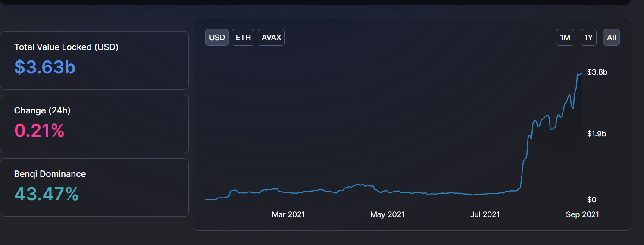Image resolution: width=644 pixels, height=245 pixels.
Task: Click the 0.21% change value
Action: [x=39, y=130]
